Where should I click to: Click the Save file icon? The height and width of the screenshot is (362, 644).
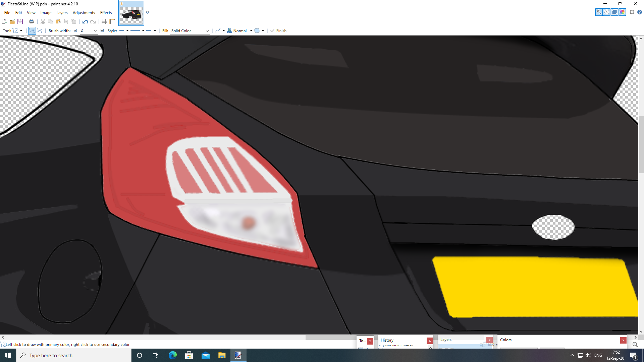click(x=20, y=22)
